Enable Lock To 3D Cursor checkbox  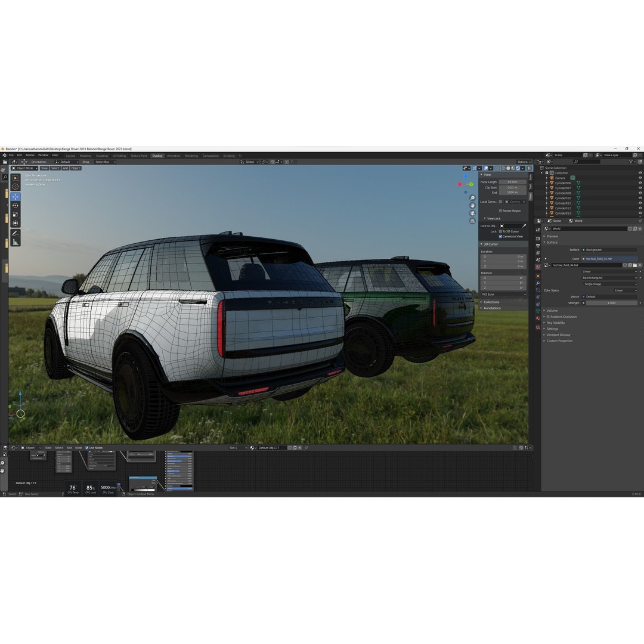[x=500, y=231]
